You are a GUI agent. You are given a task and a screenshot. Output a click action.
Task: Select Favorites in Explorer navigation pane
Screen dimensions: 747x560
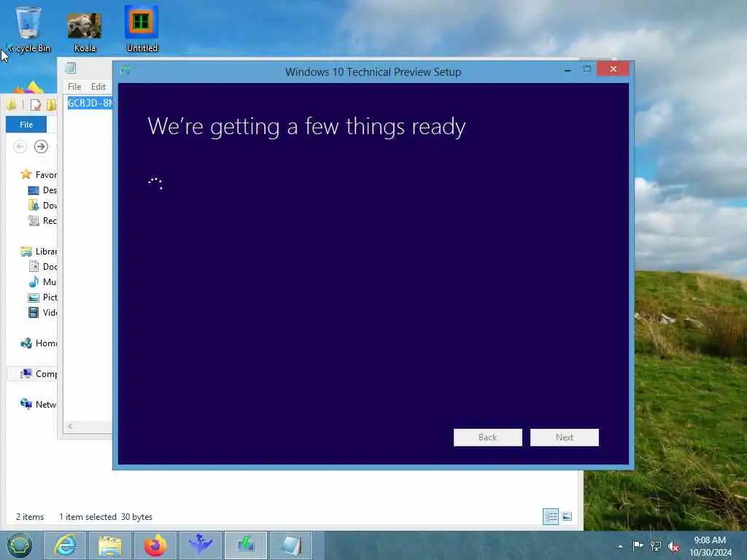coord(38,175)
